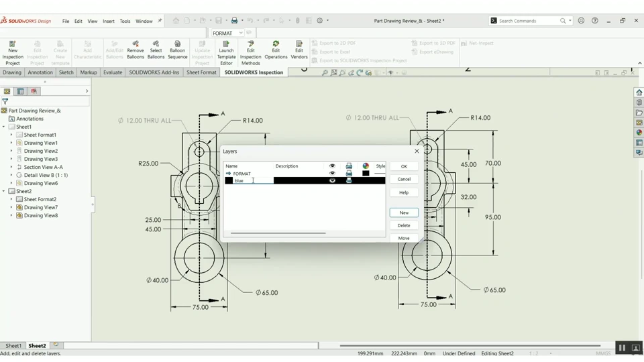This screenshot has height=362, width=644.
Task: Collapse the Sheet1 tree node
Action: coord(4,127)
